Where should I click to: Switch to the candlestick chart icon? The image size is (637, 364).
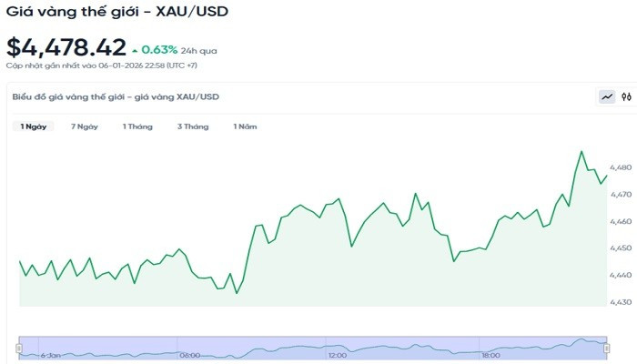point(626,96)
